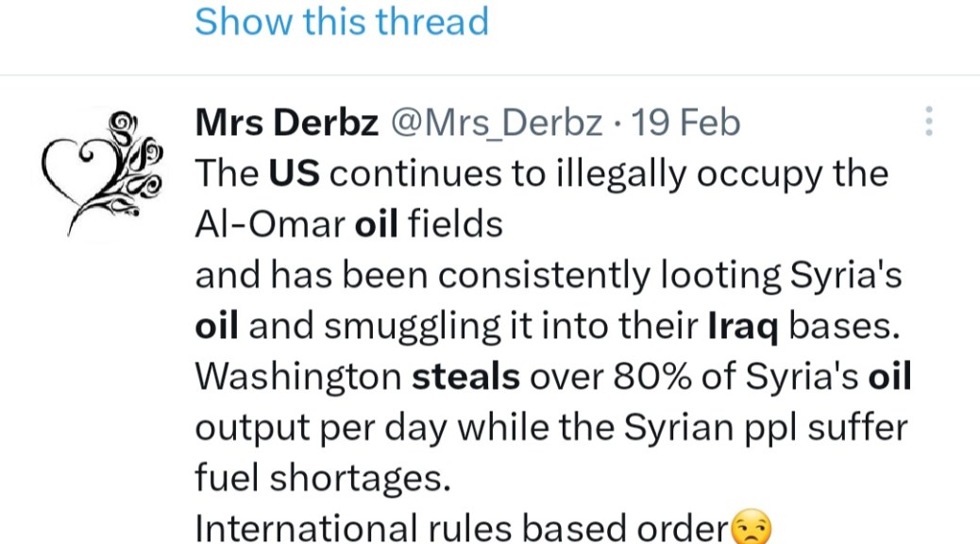Image resolution: width=980 pixels, height=544 pixels.
Task: Click bold oil after 80% of Syria's
Action: click(x=889, y=377)
